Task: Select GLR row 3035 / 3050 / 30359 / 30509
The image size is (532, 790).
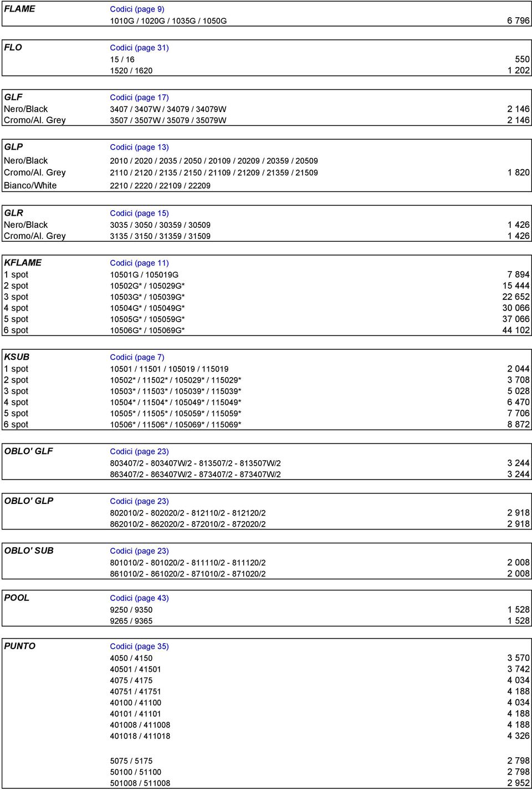Action: [x=160, y=225]
